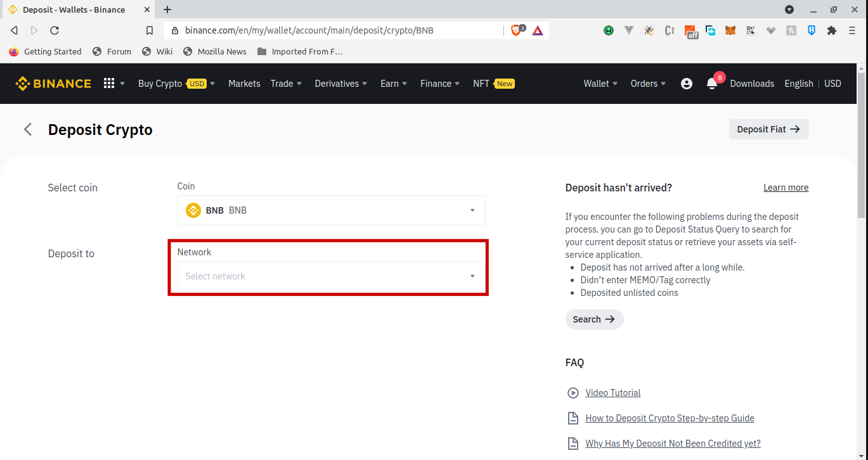Expand the Orders menu
This screenshot has height=460, width=868.
pos(649,84)
